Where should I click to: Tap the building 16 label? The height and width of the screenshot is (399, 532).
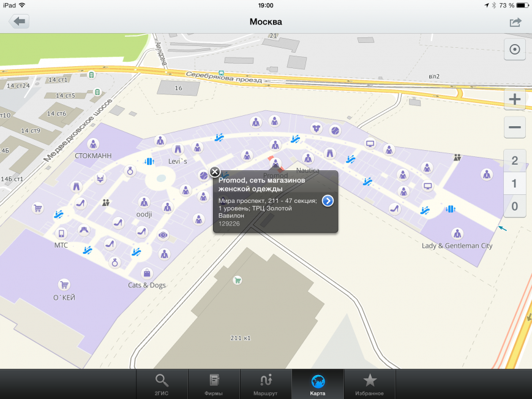(179, 88)
